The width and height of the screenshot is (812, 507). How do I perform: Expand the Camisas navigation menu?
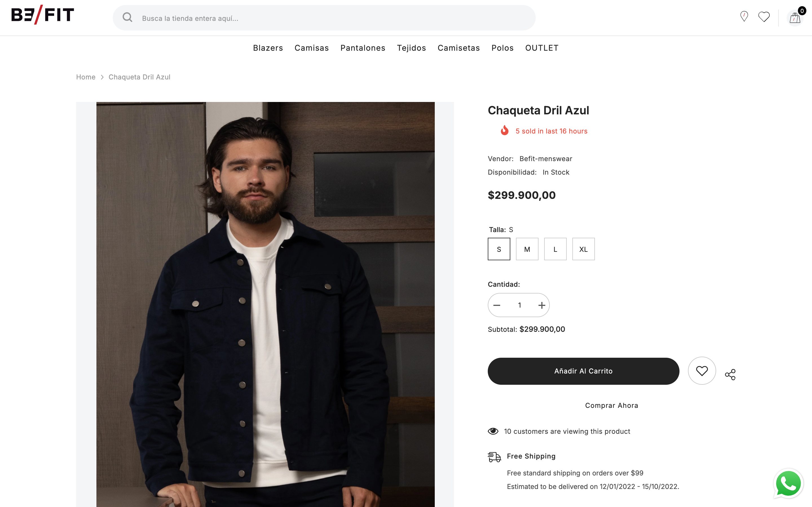point(311,48)
